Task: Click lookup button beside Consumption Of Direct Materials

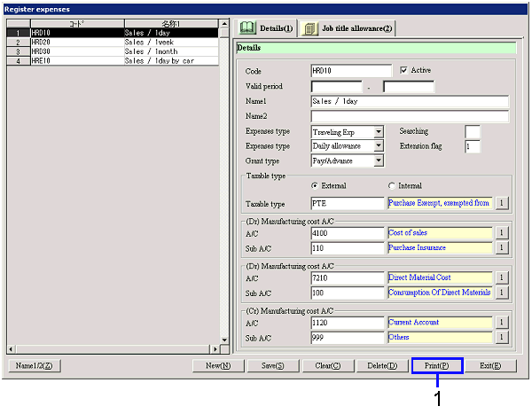Action: pos(501,293)
